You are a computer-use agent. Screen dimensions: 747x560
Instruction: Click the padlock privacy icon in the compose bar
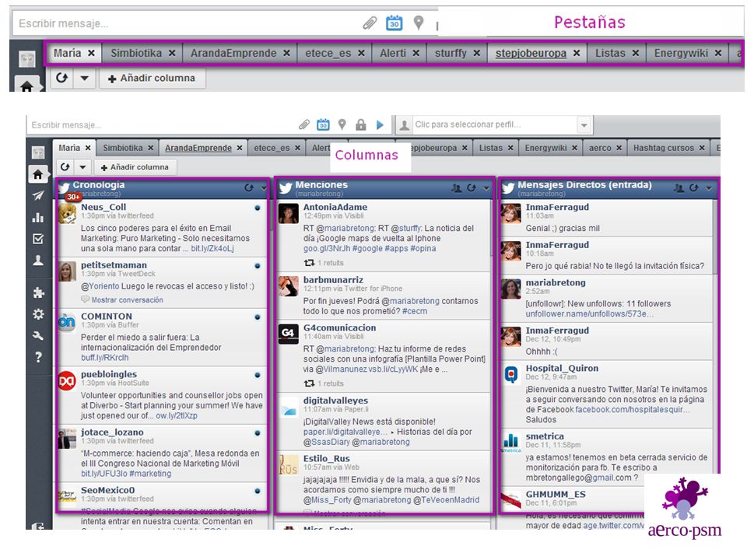tap(360, 124)
